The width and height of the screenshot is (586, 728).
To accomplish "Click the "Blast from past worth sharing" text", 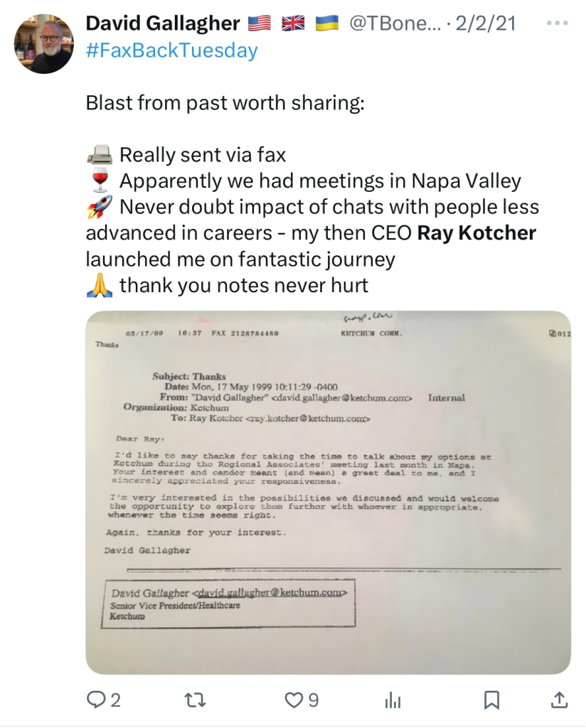I will click(225, 103).
